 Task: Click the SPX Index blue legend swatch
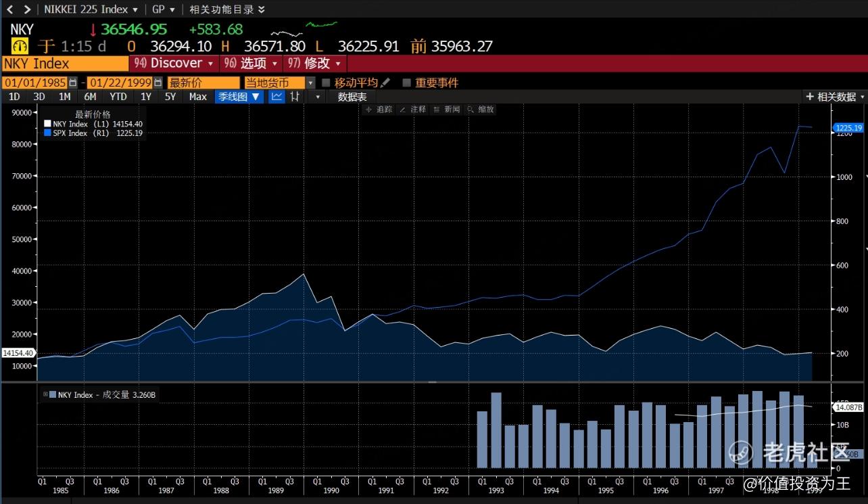point(47,133)
